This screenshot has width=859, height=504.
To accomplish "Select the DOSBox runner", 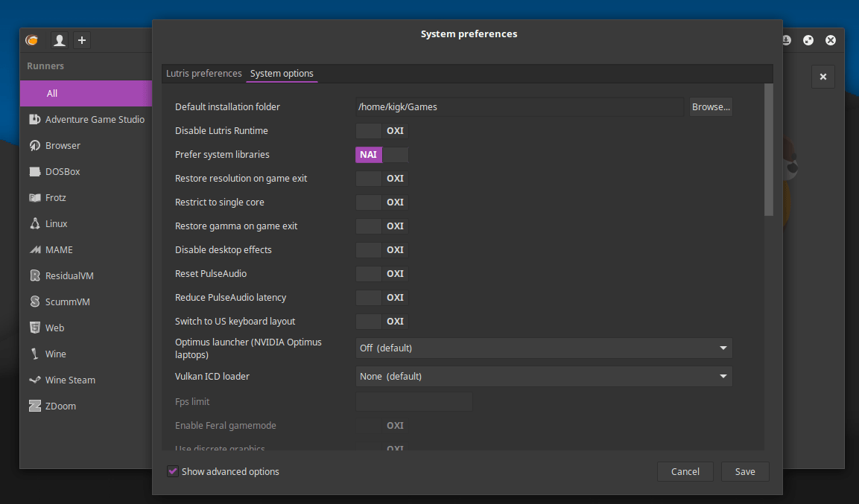I will coord(86,171).
